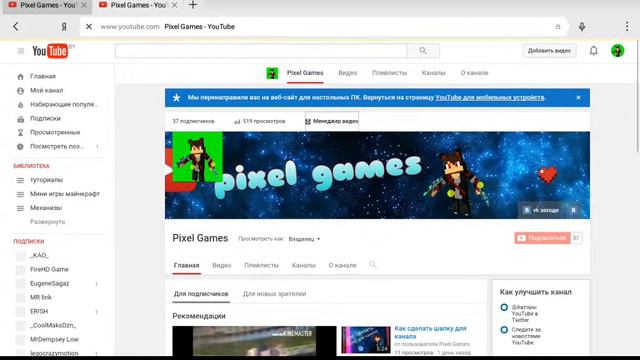Select lower Видео channel tab
Image resolution: width=640 pixels, height=360 pixels.
click(x=222, y=265)
